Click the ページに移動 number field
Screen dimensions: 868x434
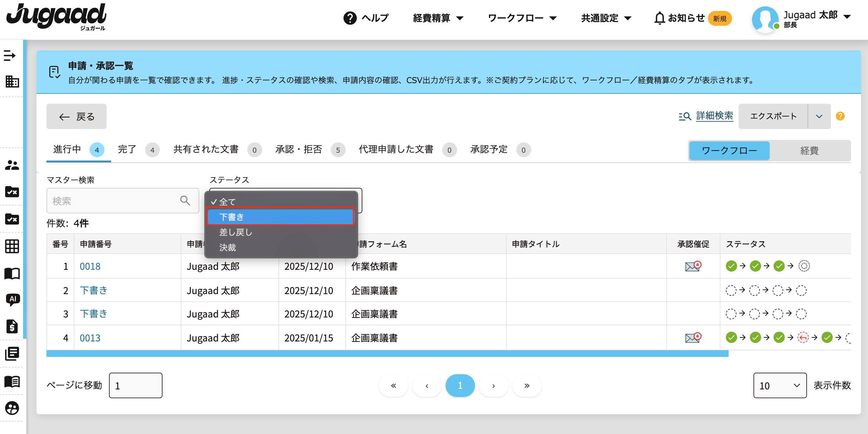(135, 385)
